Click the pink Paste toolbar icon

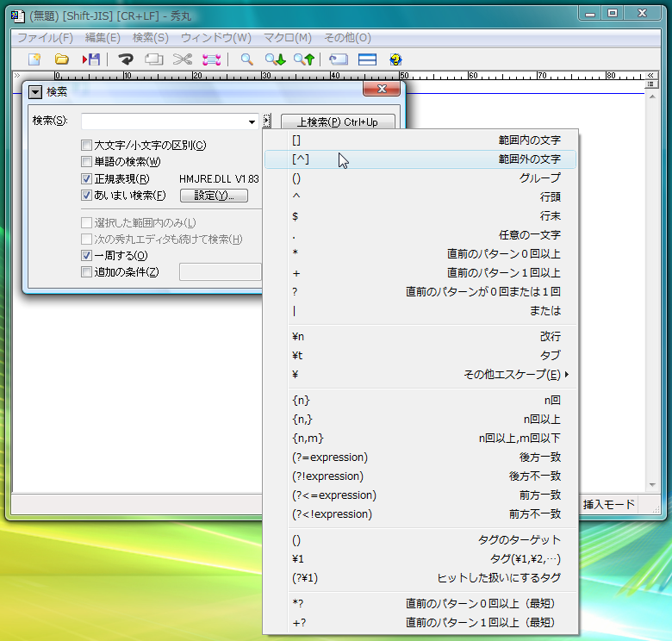[211, 59]
